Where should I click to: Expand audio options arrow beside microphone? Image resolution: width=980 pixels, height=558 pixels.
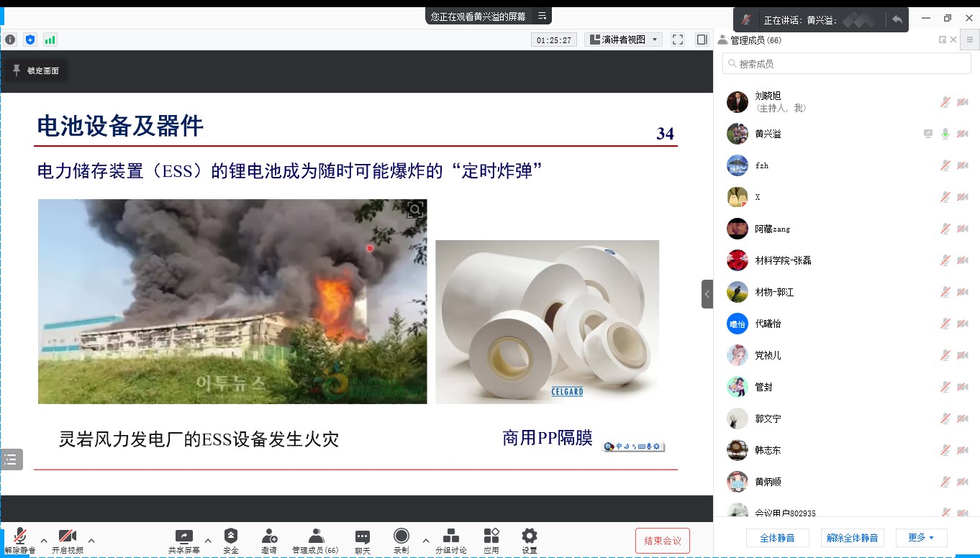coord(44,541)
